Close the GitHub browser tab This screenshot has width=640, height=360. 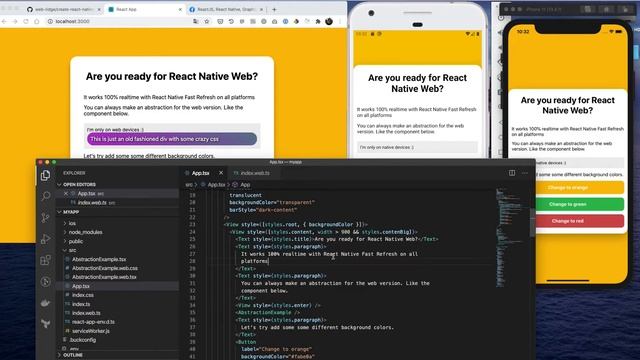point(99,9)
